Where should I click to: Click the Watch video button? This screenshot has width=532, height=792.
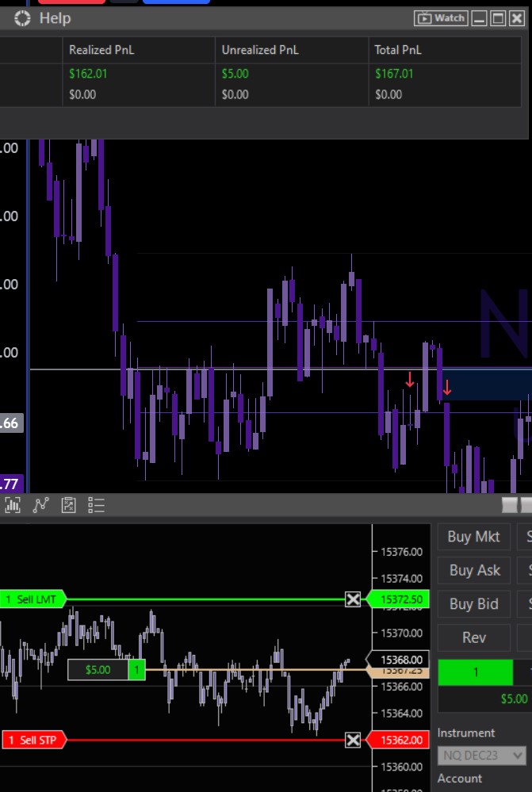pos(441,19)
